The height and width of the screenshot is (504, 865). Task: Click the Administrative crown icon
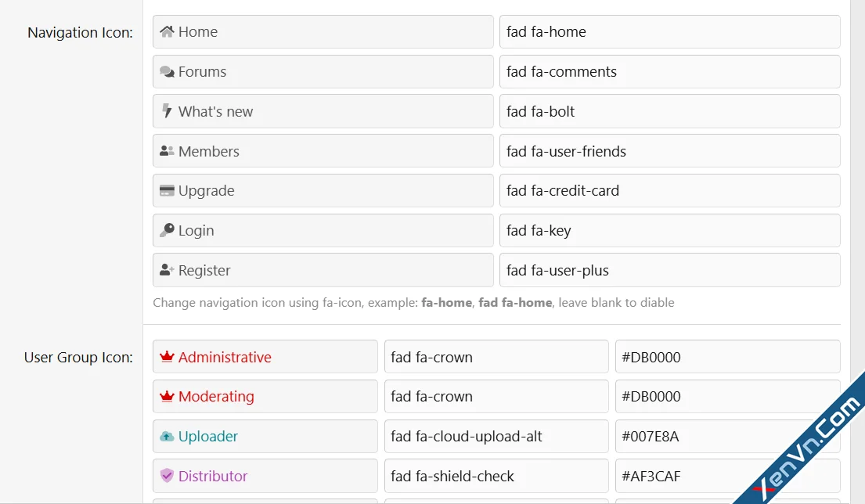pos(167,357)
